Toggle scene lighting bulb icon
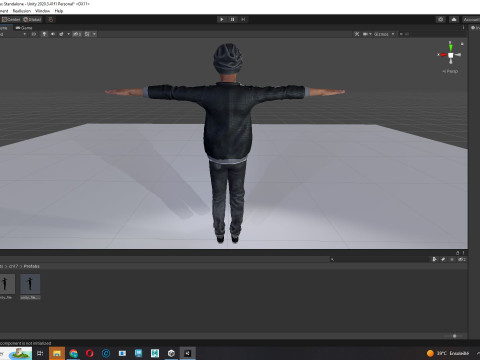 coord(44,34)
